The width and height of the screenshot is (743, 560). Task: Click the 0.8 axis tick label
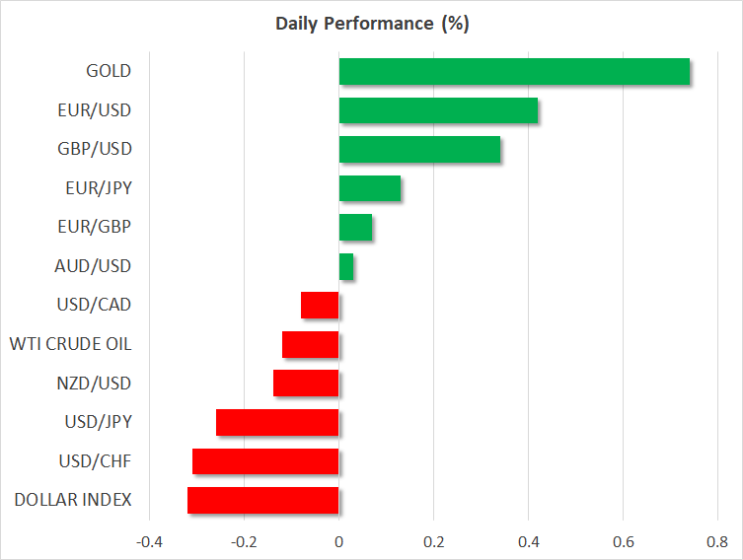point(717,541)
